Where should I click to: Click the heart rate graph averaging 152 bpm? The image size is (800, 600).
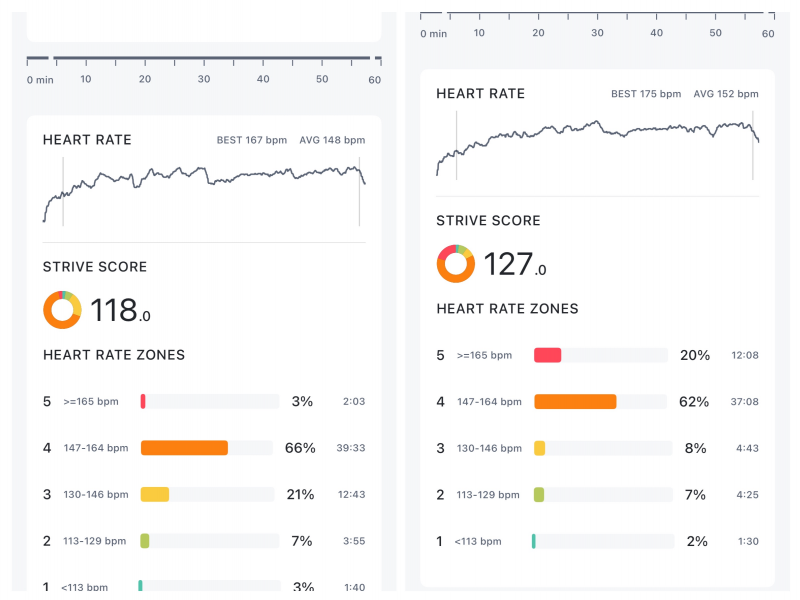597,143
